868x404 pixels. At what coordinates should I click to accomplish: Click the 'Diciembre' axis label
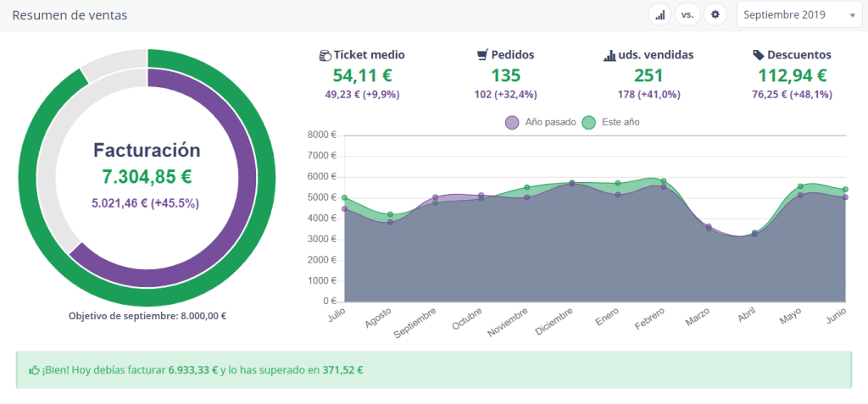pyautogui.click(x=554, y=322)
